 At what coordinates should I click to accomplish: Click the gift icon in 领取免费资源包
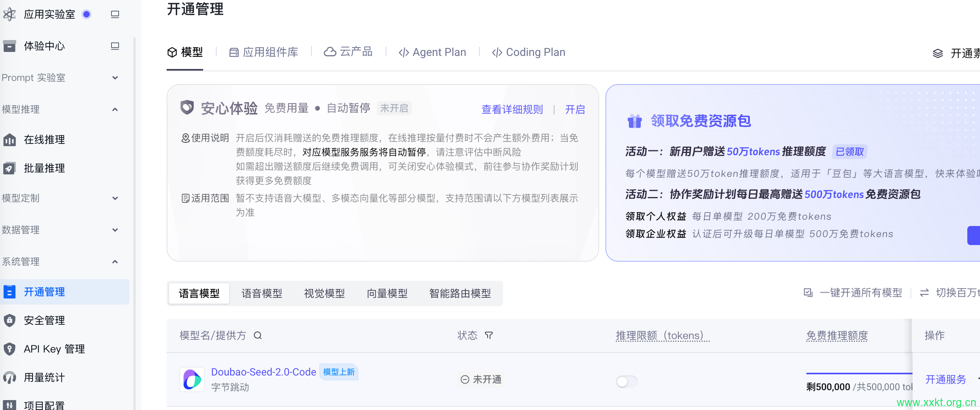[635, 121]
